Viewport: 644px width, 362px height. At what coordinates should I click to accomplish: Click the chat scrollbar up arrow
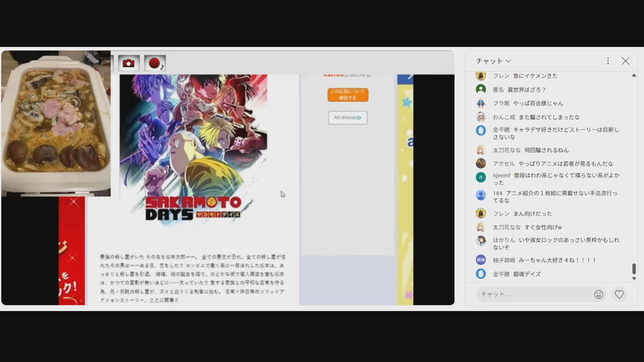coord(634,76)
